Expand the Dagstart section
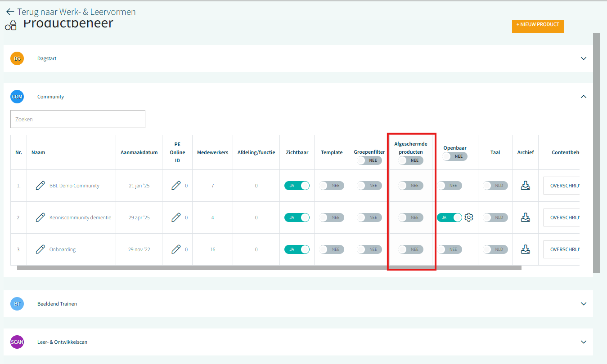Screen dimensions: 607x364 [584, 58]
